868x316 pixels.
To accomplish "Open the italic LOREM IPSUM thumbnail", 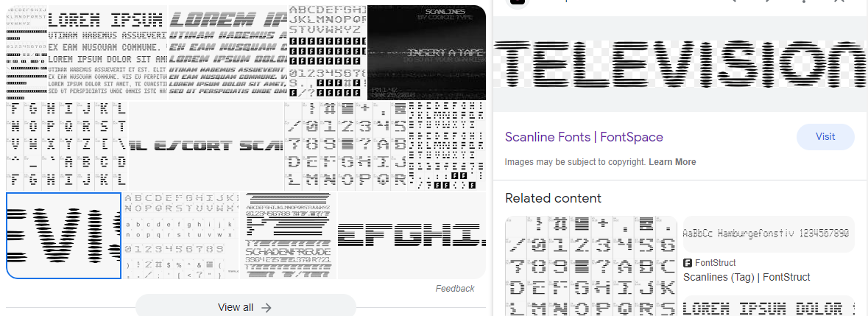I will click(x=228, y=52).
